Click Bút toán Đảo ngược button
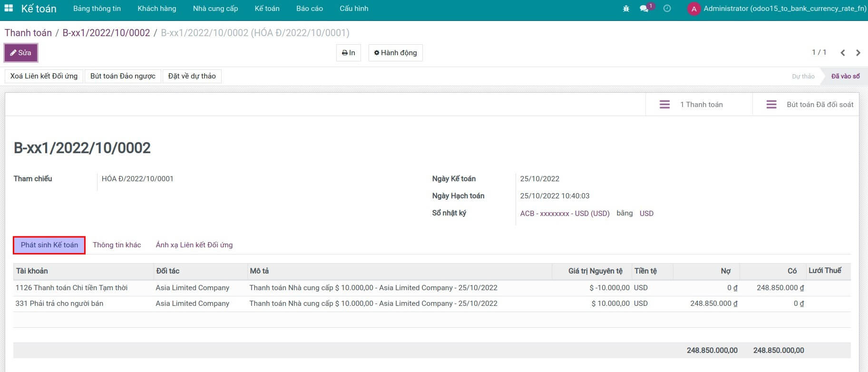The height and width of the screenshot is (372, 868). point(123,76)
